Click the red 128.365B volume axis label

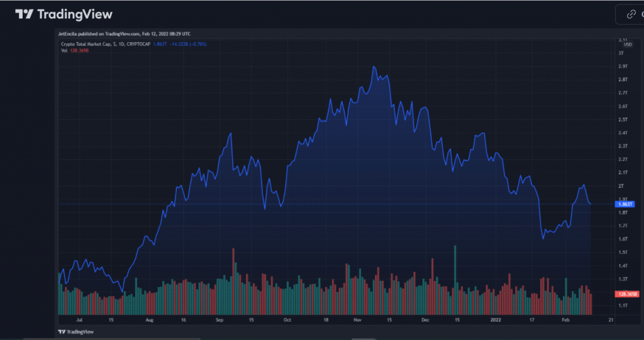pos(626,293)
